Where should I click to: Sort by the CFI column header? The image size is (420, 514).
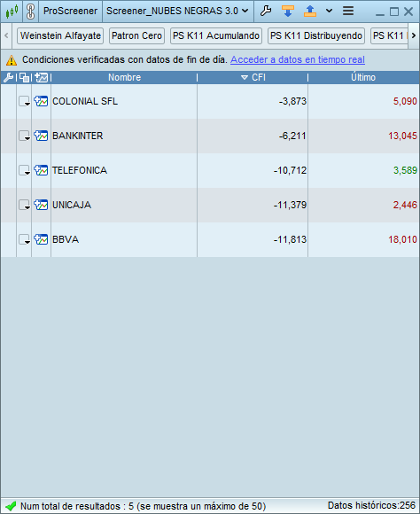point(253,78)
